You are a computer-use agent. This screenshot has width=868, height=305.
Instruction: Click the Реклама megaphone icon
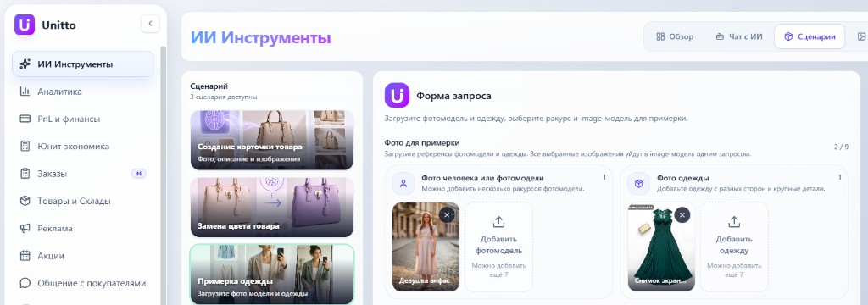(25, 229)
